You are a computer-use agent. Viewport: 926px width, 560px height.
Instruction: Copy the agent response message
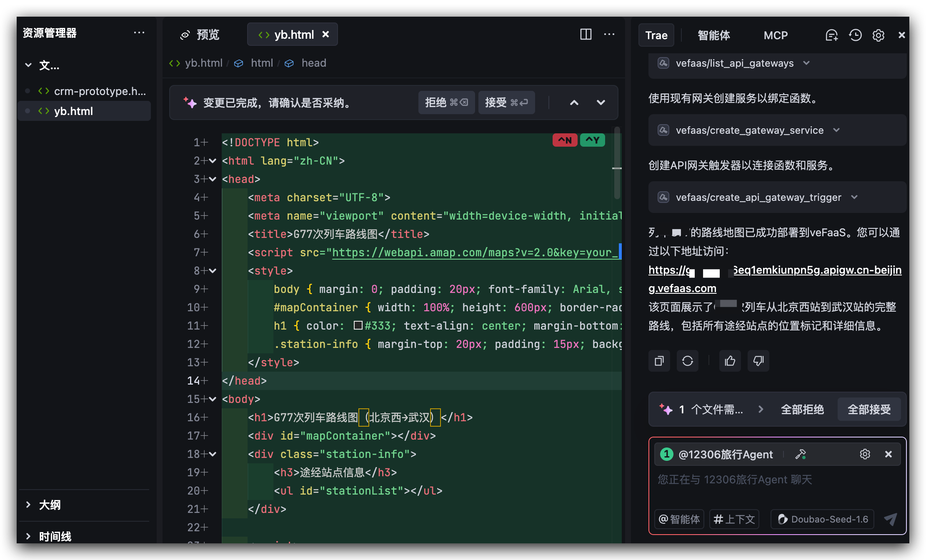[659, 361]
